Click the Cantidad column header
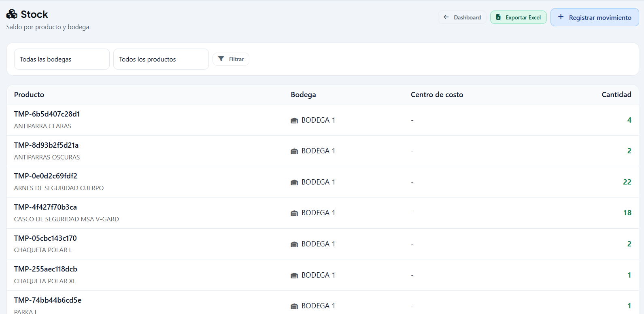The width and height of the screenshot is (644, 314). click(616, 95)
